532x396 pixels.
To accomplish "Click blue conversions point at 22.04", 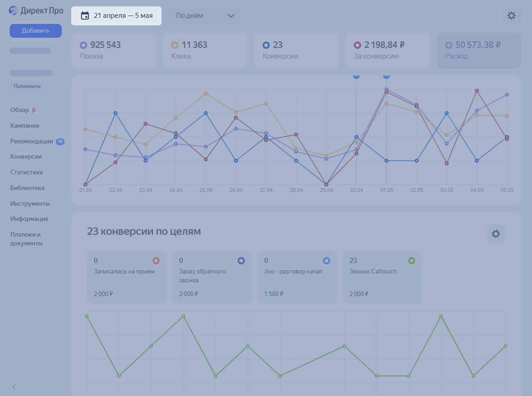I will [116, 113].
